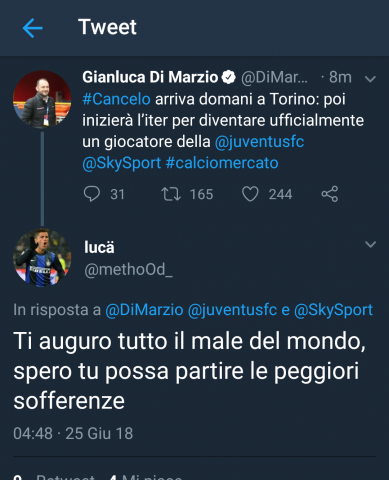The image size is (389, 480).
Task: Expand options chevron on lucä's reply
Action: coord(370,244)
